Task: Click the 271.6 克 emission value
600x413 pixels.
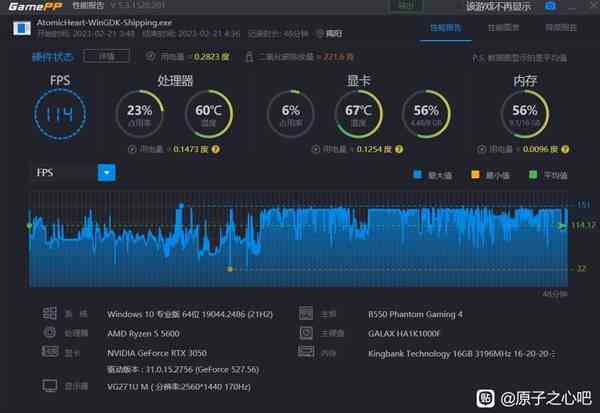Action: pyautogui.click(x=338, y=57)
